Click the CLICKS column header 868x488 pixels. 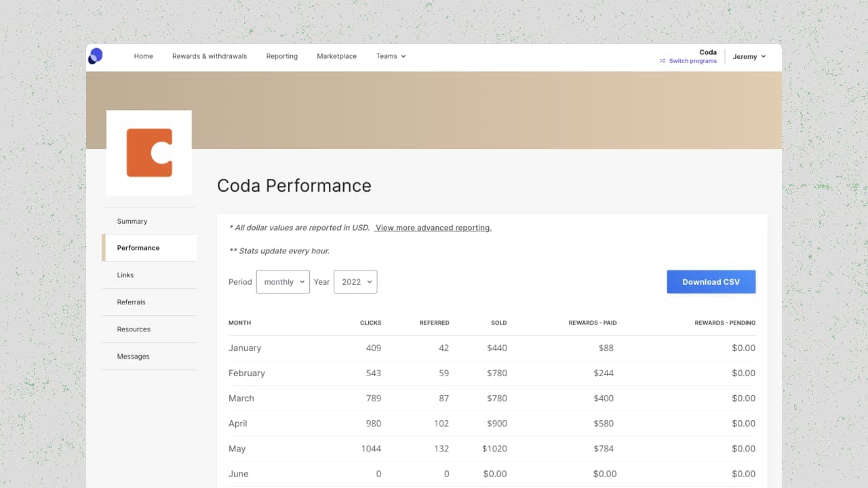coord(371,323)
